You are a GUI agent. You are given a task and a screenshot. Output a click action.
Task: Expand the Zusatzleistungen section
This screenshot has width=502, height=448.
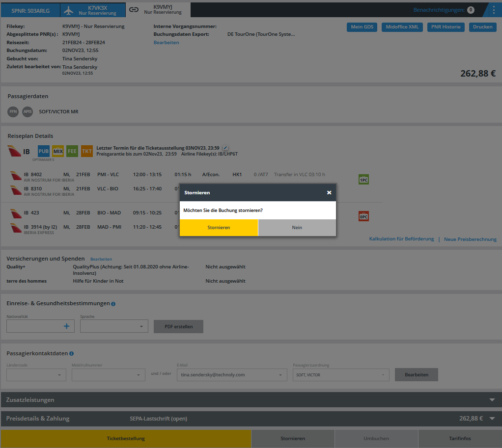492,400
